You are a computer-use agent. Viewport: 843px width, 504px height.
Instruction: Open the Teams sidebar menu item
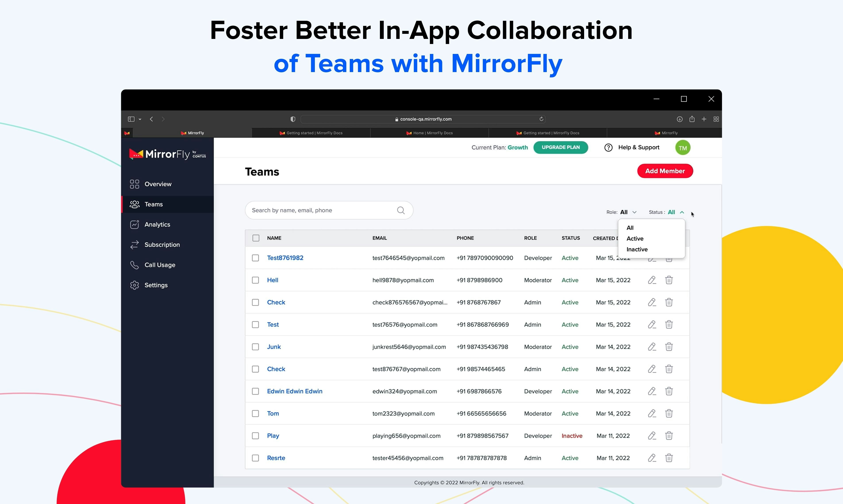click(x=167, y=204)
